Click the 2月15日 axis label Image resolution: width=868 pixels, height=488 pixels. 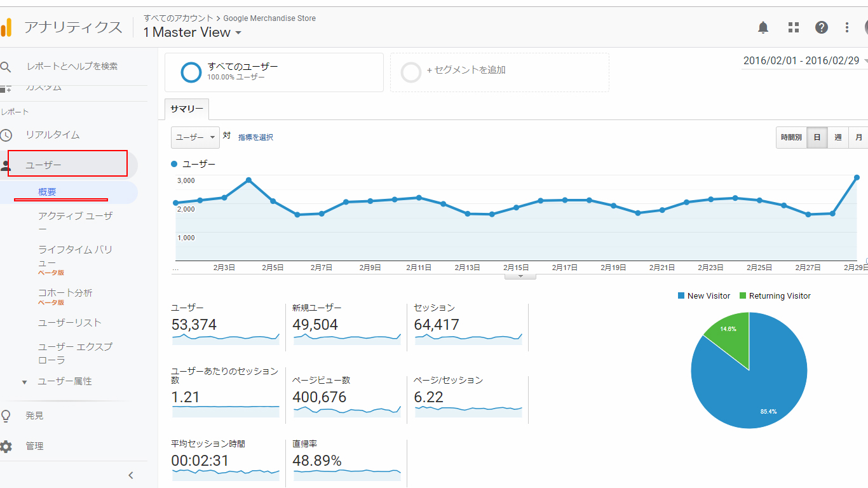[516, 268]
